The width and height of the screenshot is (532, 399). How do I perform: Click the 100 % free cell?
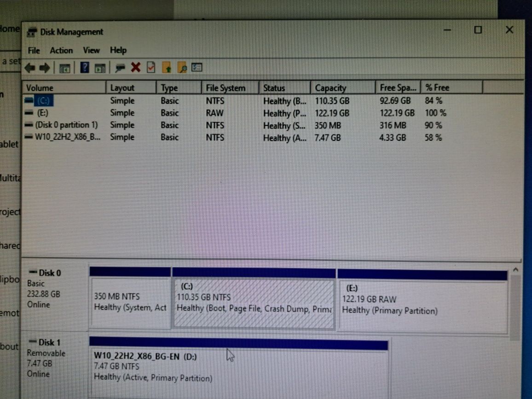(x=436, y=113)
